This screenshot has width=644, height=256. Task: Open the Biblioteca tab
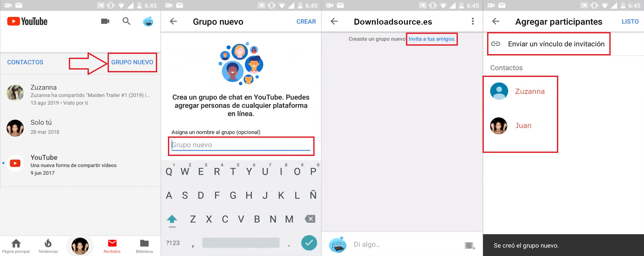(144, 246)
